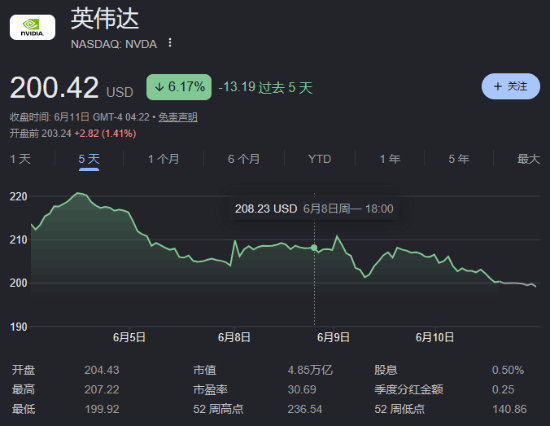Select the YTD range tab
Screen dimensions: 550x426
click(x=320, y=159)
